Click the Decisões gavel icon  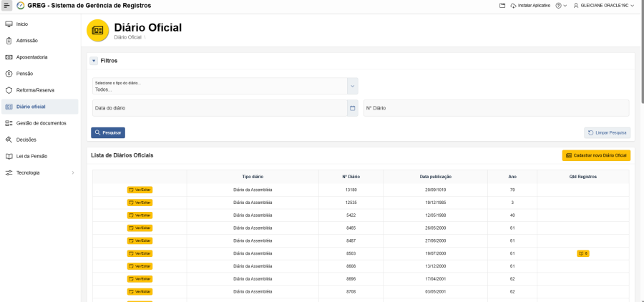[9, 140]
